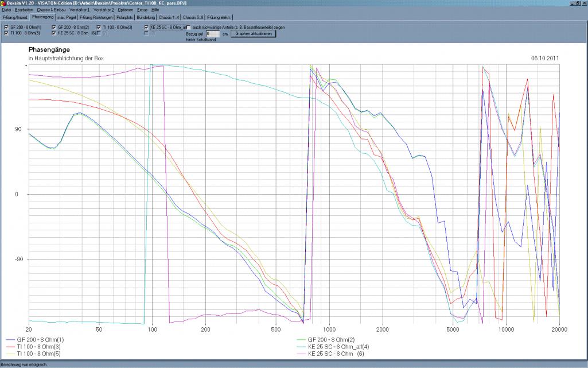Disable the KE 25 SC - 8 Ohm_alt curve

tap(146, 27)
